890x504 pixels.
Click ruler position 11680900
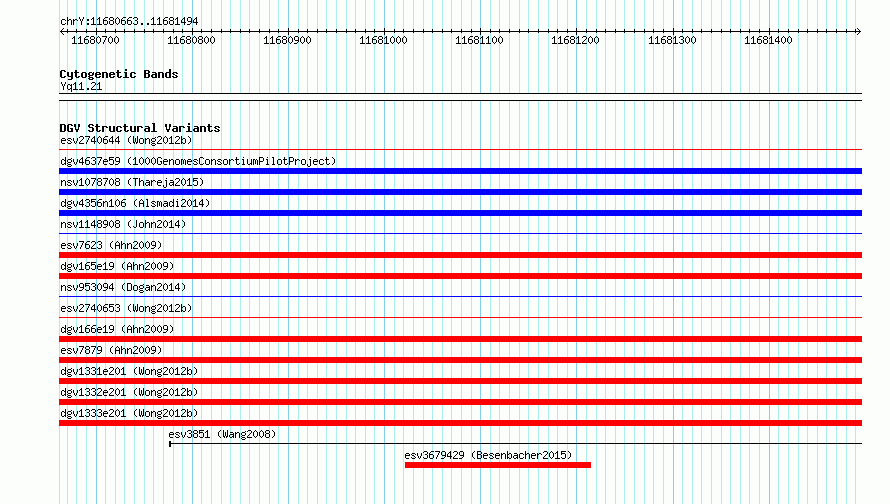pos(287,40)
